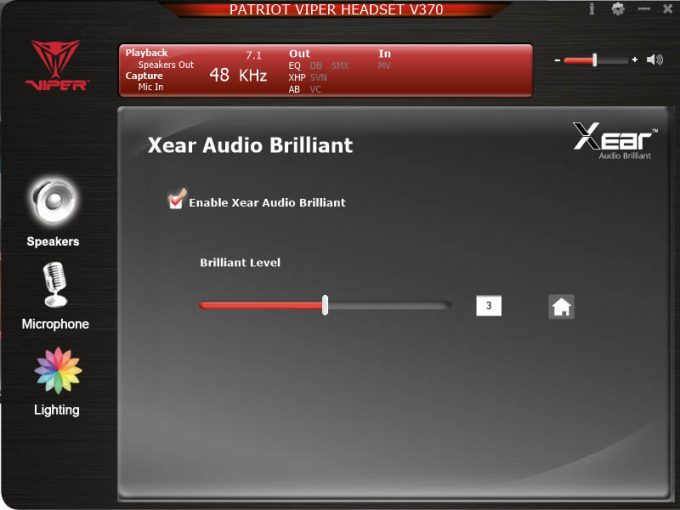Toggle the MV input indicator
The image size is (680, 510).
click(x=384, y=65)
